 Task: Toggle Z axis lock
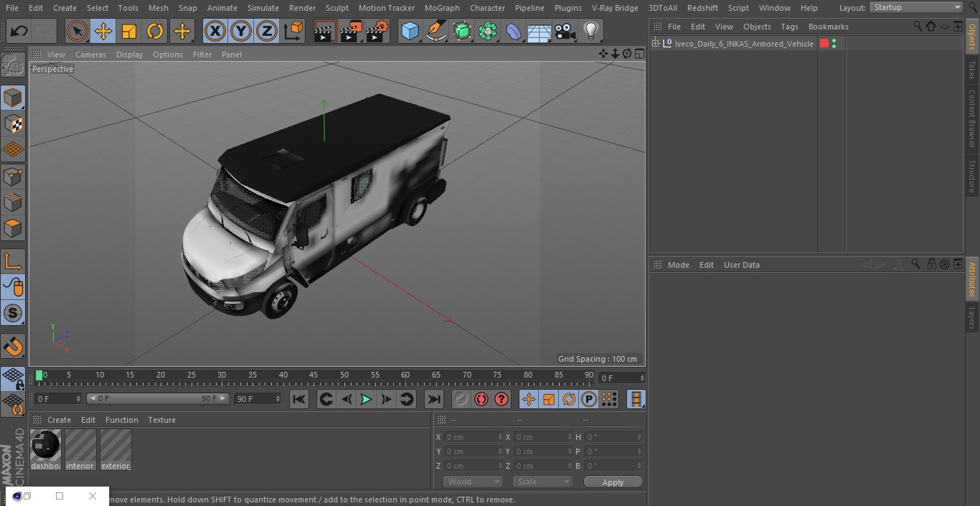coord(267,31)
